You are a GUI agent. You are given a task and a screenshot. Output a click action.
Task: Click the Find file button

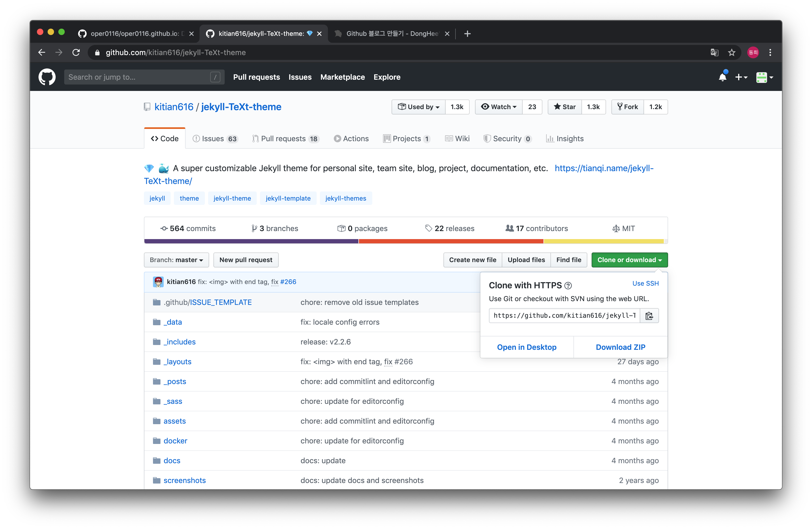click(569, 260)
